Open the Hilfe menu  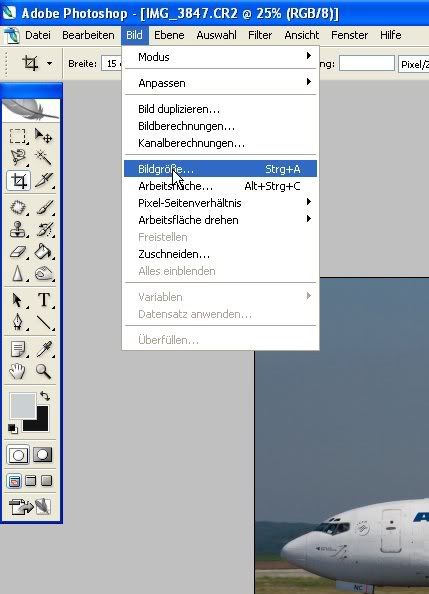point(391,35)
